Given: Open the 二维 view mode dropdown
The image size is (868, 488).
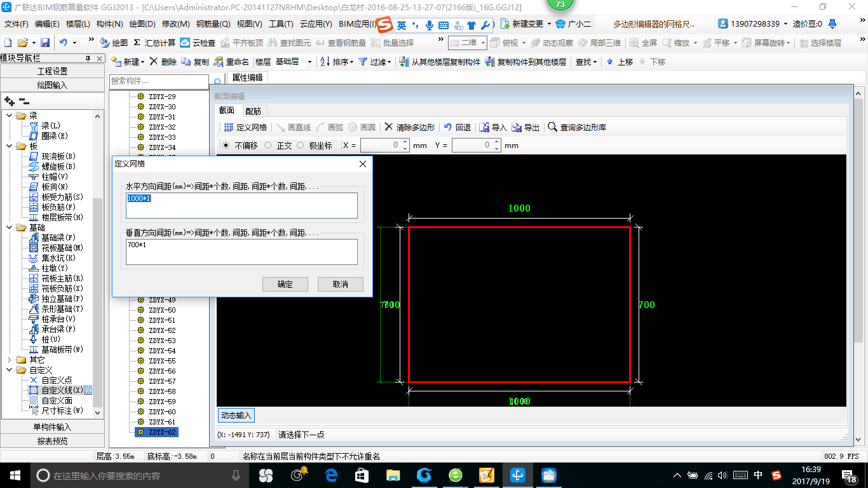Looking at the screenshot, I should tap(468, 43).
